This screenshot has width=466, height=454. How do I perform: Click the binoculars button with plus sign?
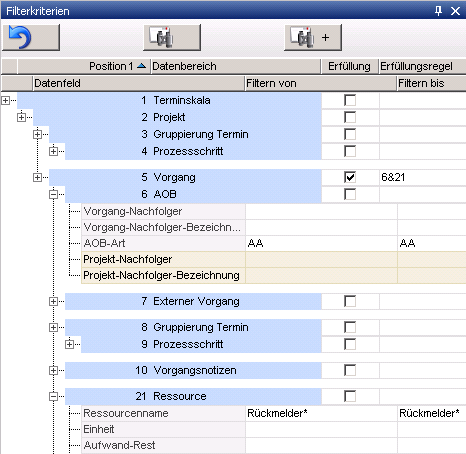(313, 37)
